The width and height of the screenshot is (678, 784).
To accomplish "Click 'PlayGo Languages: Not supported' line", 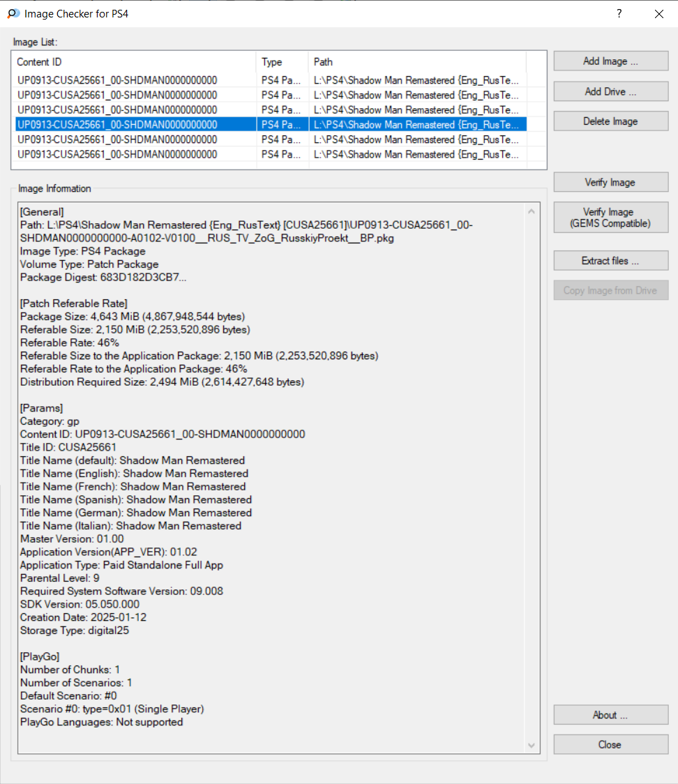I will [x=102, y=722].
